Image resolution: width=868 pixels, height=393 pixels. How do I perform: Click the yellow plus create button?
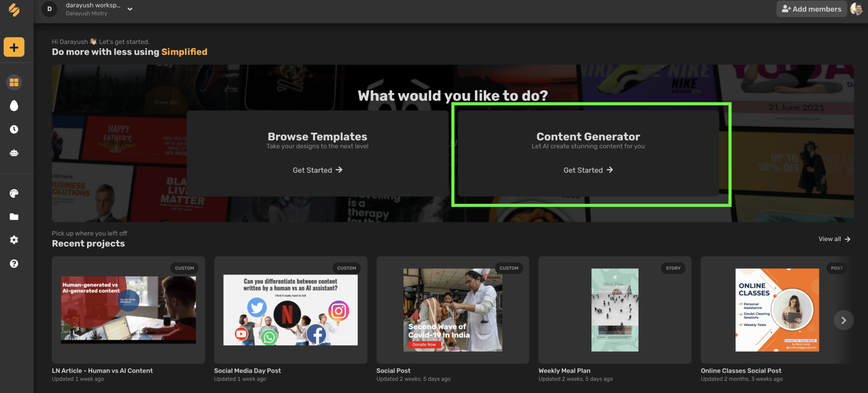[x=14, y=47]
